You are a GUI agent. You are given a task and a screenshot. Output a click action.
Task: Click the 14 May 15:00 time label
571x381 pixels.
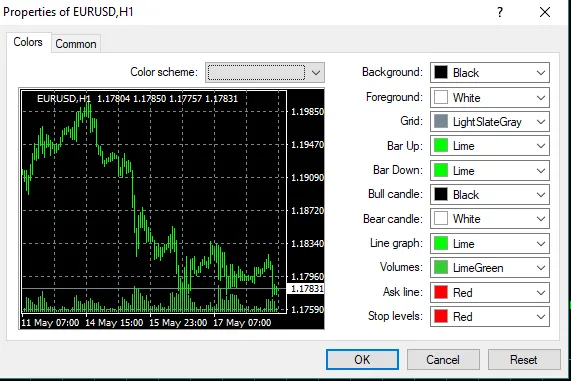(114, 322)
